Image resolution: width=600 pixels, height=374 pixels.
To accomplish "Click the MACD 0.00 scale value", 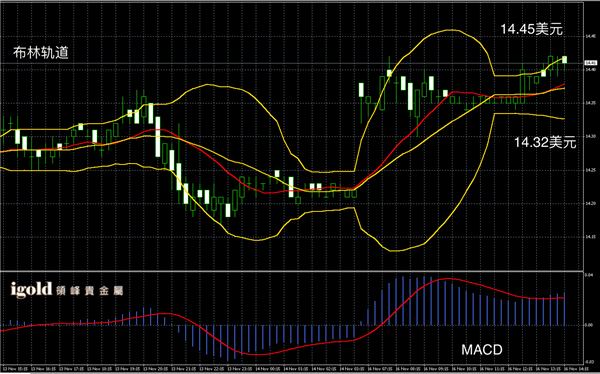I will 590,325.
